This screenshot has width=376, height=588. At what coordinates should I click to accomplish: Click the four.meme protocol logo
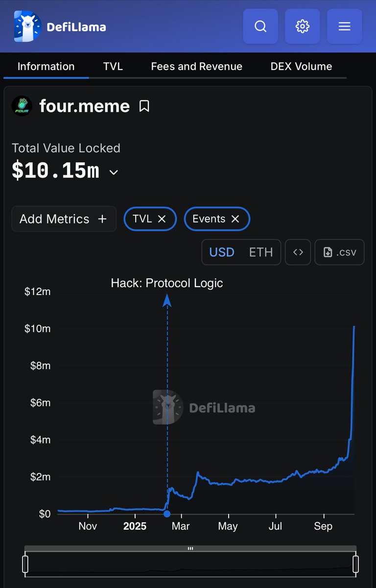(x=22, y=106)
